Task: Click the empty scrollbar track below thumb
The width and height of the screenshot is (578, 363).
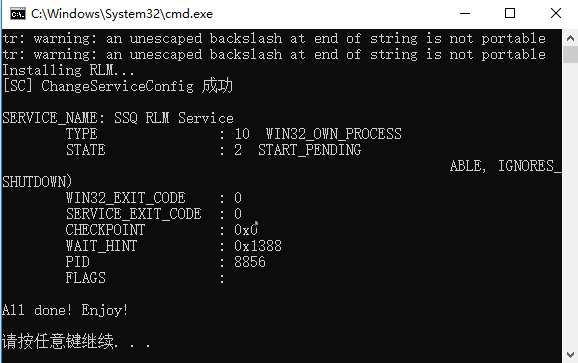Action: click(570, 205)
